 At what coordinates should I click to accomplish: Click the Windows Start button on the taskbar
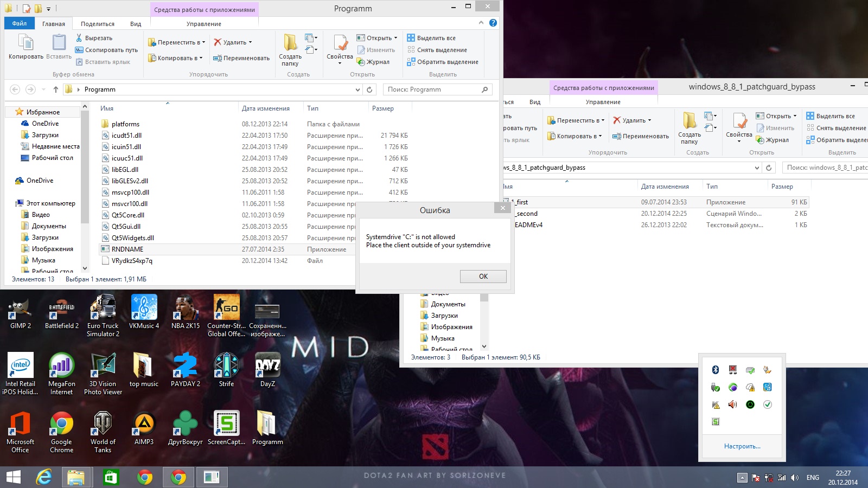14,477
